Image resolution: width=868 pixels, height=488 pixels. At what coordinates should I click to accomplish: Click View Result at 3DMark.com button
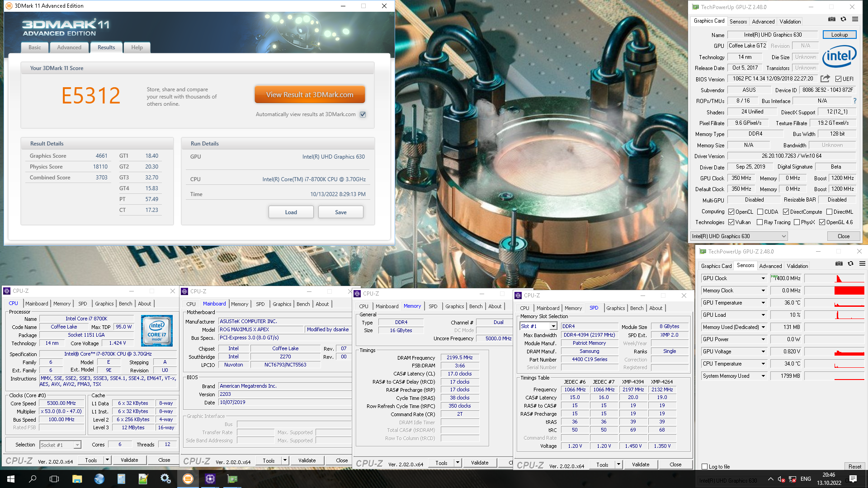pos(310,95)
